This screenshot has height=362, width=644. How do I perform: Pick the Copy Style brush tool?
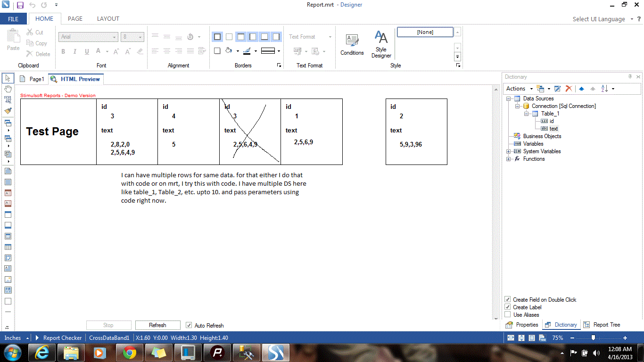8,110
